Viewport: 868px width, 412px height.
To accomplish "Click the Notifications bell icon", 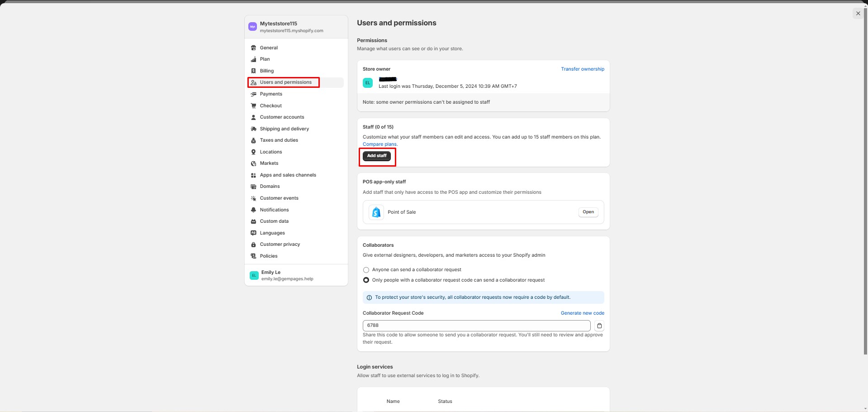I will [253, 210].
